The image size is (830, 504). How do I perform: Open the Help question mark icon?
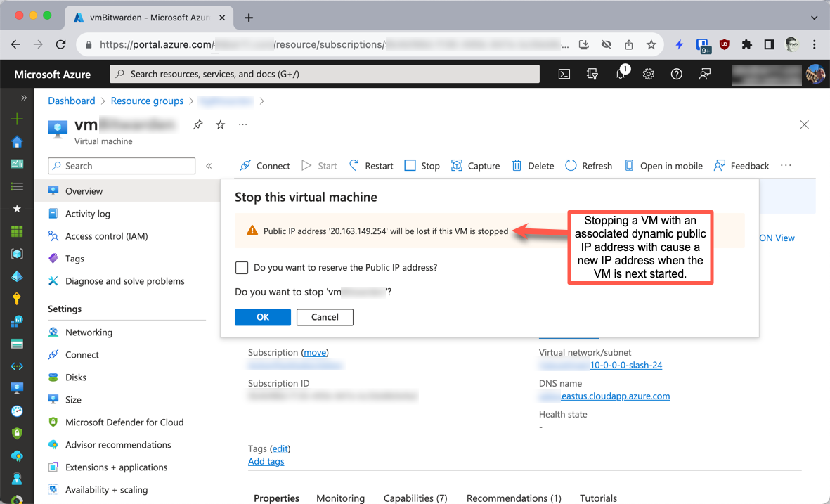tap(676, 74)
